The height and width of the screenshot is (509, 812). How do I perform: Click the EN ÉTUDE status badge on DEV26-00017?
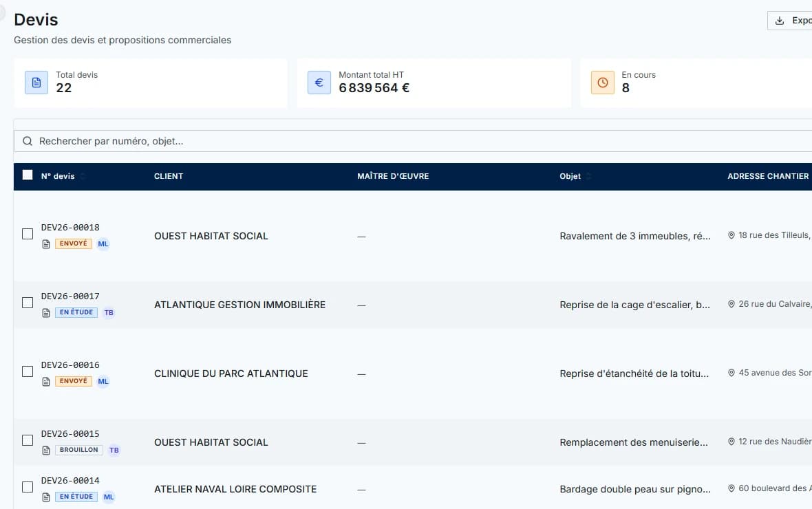click(76, 312)
